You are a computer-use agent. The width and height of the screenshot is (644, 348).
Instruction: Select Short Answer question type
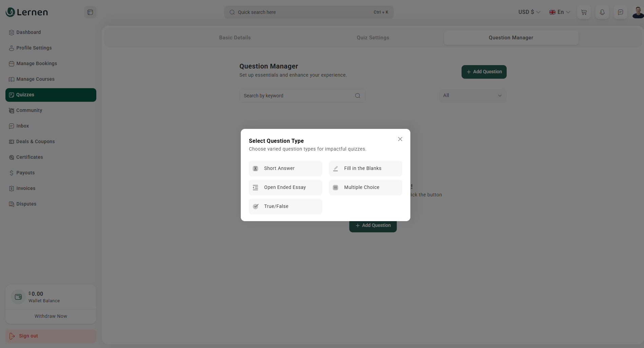(x=285, y=169)
